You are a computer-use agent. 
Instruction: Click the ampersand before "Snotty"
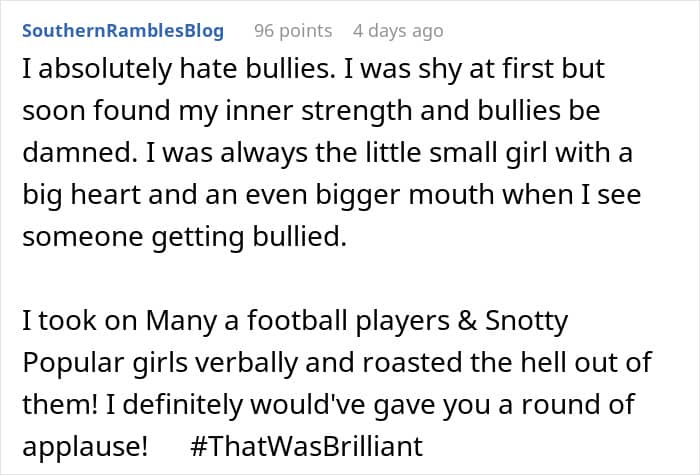(x=467, y=321)
